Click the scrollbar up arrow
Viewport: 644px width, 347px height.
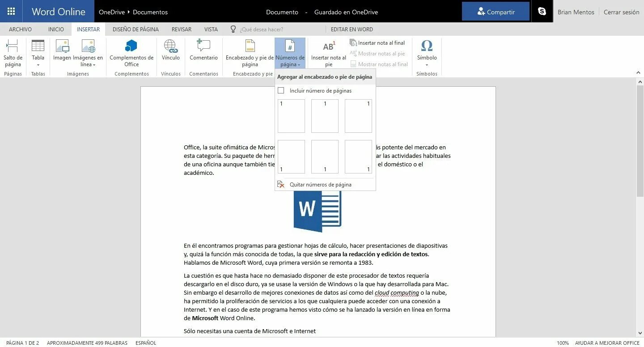[640, 81]
